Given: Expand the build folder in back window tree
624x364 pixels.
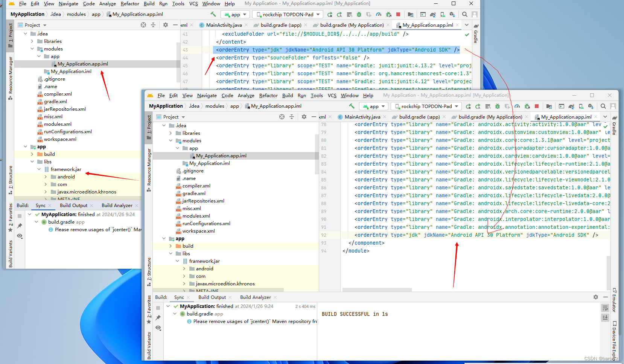Looking at the screenshot, I should pos(32,154).
